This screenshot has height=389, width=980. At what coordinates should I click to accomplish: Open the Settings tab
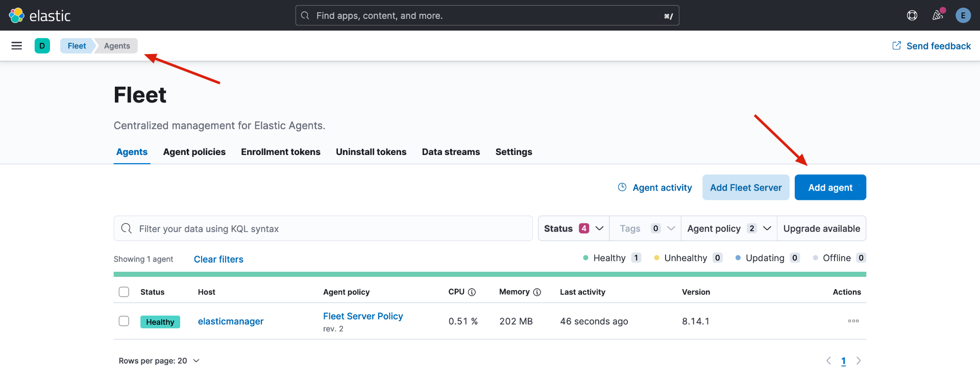pyautogui.click(x=513, y=152)
